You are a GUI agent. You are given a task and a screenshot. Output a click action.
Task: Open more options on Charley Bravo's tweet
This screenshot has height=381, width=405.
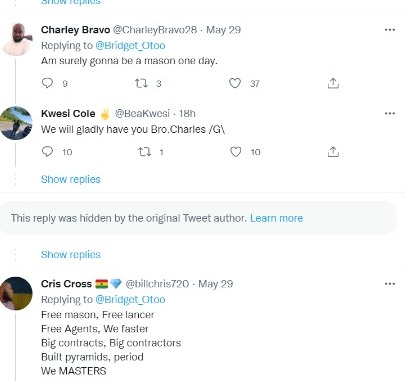pyautogui.click(x=390, y=30)
